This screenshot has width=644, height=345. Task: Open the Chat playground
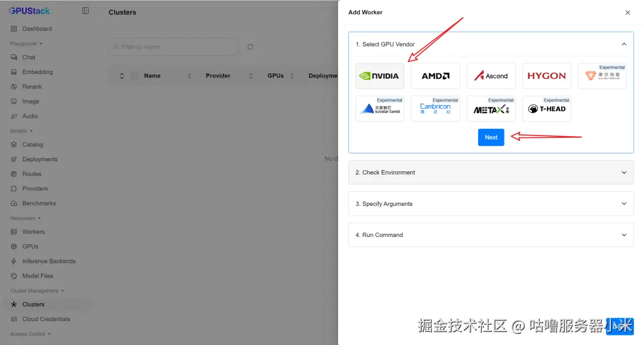tap(29, 57)
